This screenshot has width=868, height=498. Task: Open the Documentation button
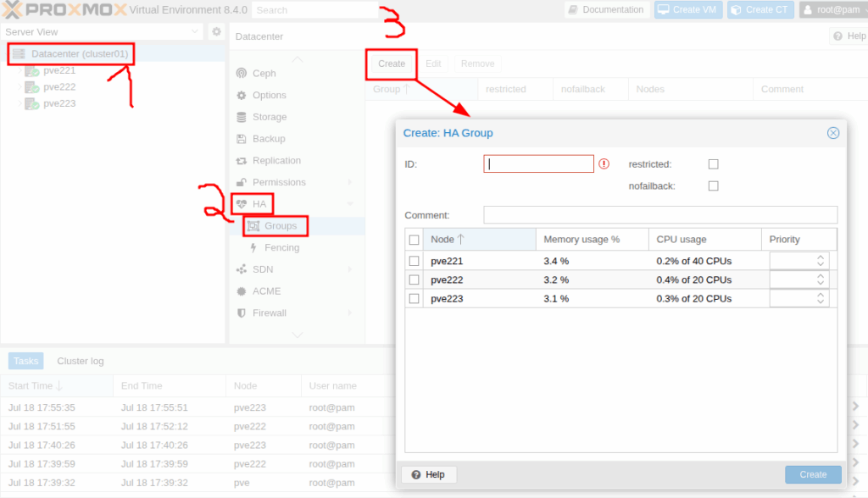point(606,9)
